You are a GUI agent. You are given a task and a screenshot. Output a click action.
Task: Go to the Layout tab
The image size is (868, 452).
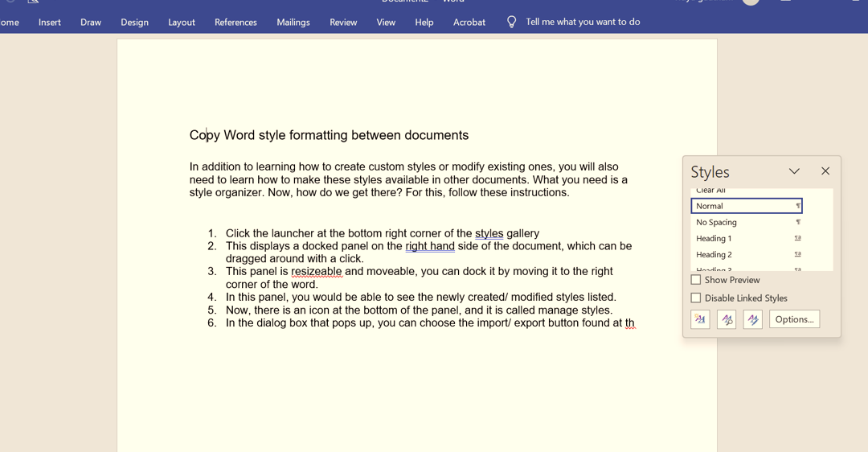(182, 23)
